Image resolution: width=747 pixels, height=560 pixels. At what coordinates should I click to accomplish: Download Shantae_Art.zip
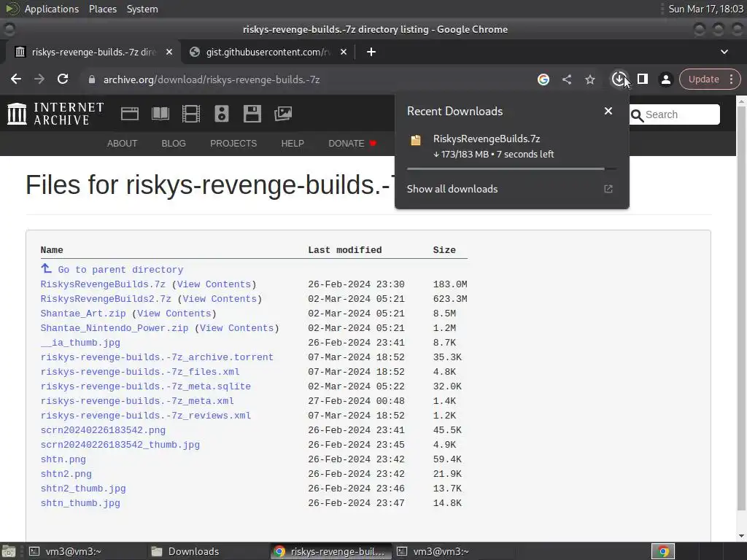point(83,314)
